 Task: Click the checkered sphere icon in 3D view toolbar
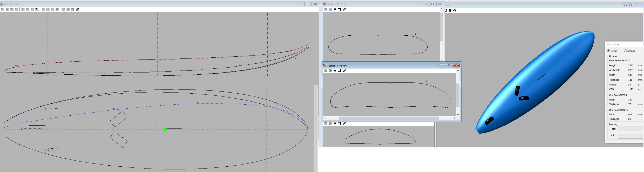tap(455, 10)
